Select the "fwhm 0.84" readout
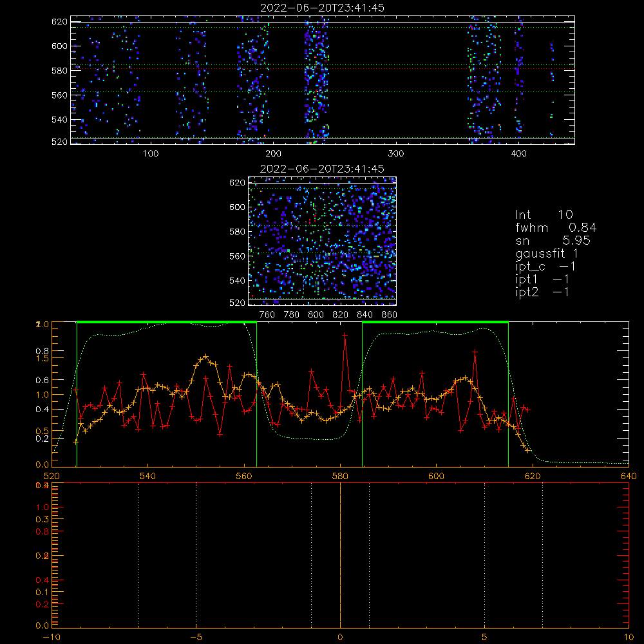 [556, 227]
